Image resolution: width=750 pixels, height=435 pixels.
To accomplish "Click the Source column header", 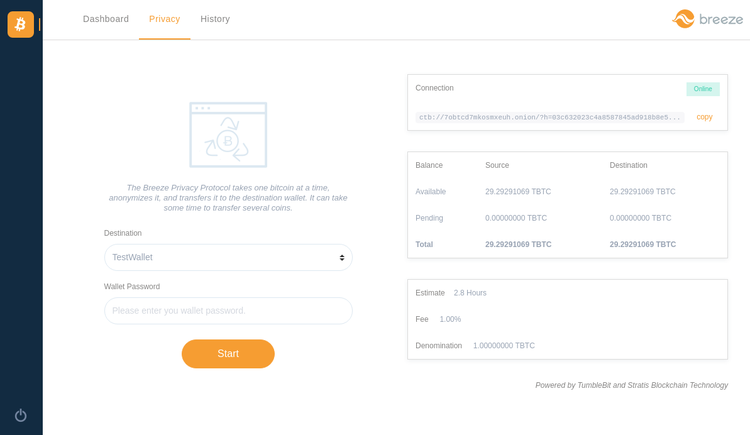I will (x=497, y=165).
